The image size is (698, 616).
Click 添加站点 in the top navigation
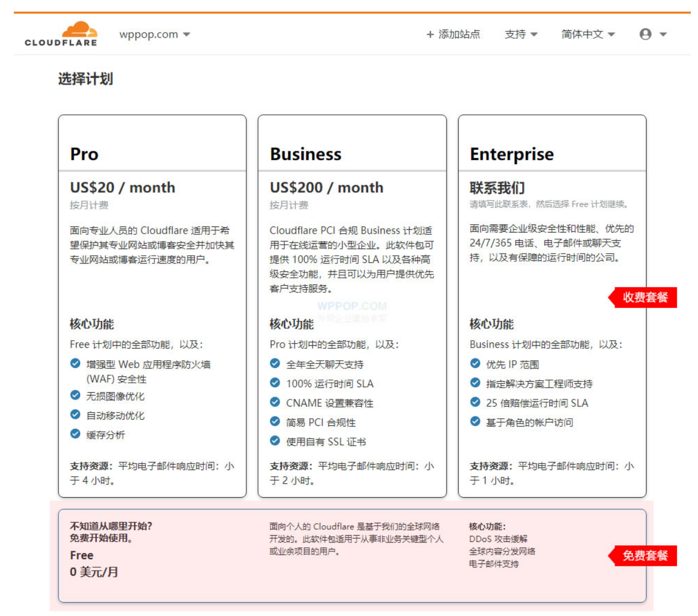tap(459, 34)
